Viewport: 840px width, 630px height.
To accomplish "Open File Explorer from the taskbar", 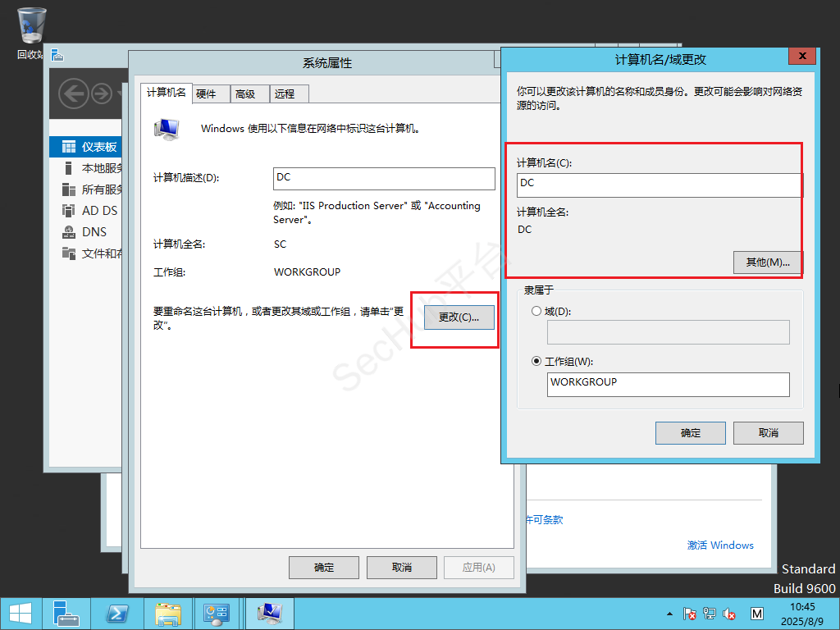I will point(168,614).
